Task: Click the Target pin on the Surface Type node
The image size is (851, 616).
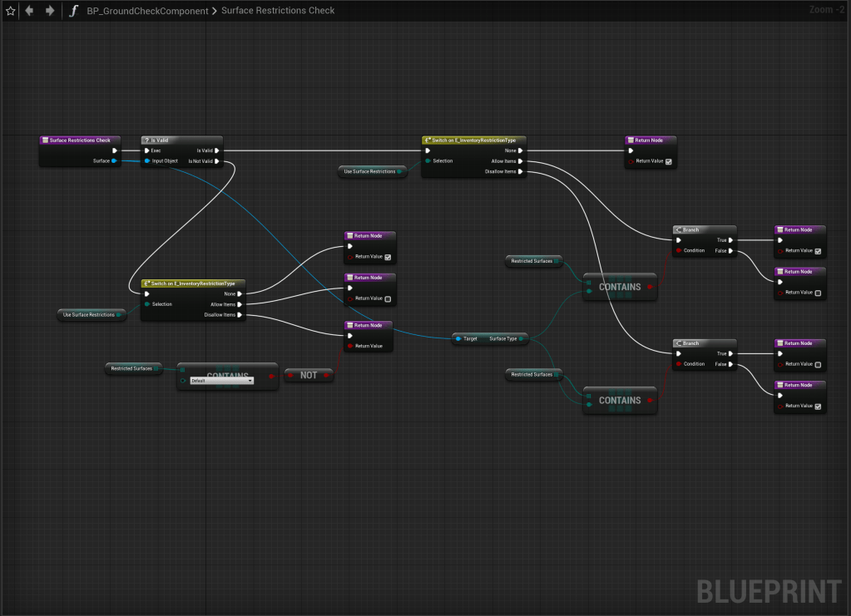Action: (458, 338)
